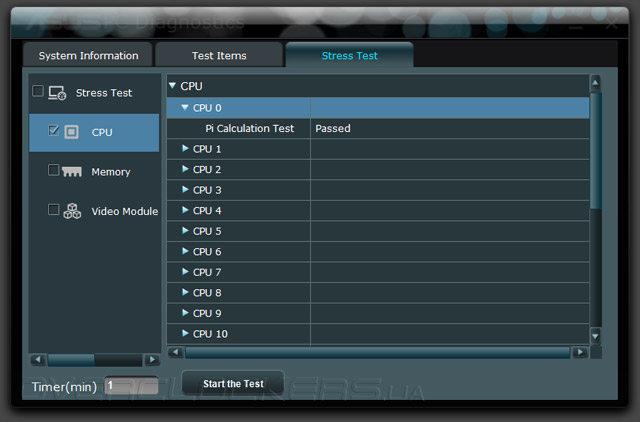
Task: Tick the Memory checkbox
Action: coord(54,170)
